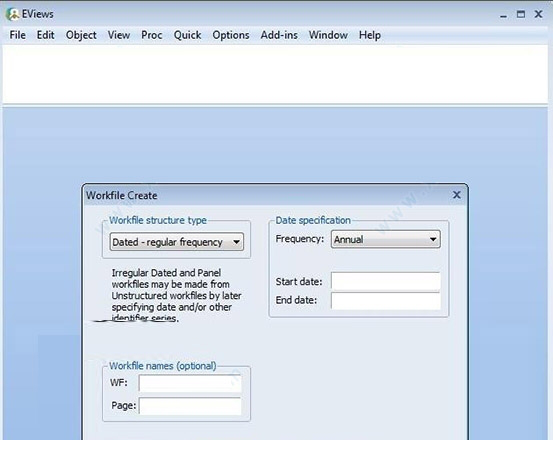Expand the Workfile structure type dropdown
The height and width of the screenshot is (457, 553).
tap(177, 242)
